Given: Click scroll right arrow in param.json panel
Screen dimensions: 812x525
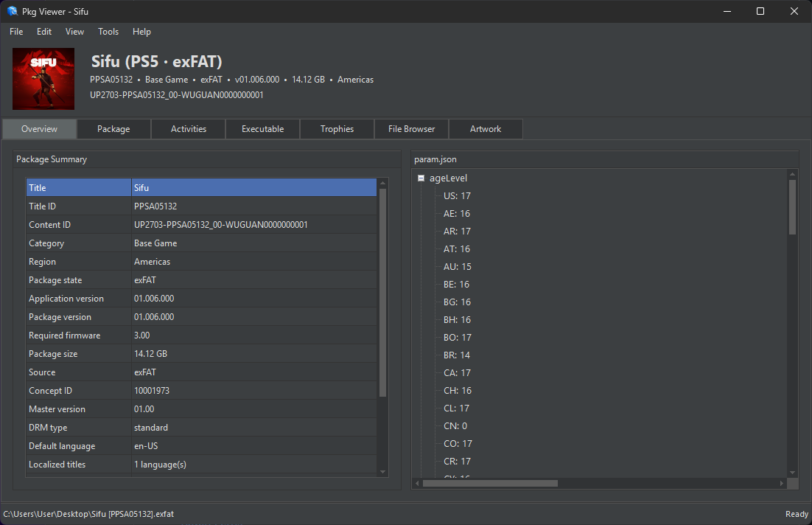Looking at the screenshot, I should (782, 484).
